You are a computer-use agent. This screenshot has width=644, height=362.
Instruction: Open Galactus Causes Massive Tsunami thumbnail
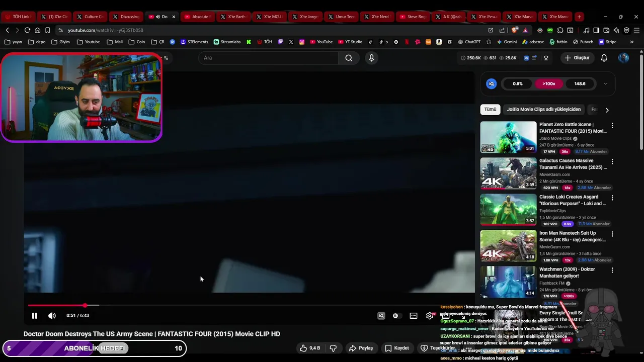[x=508, y=173]
